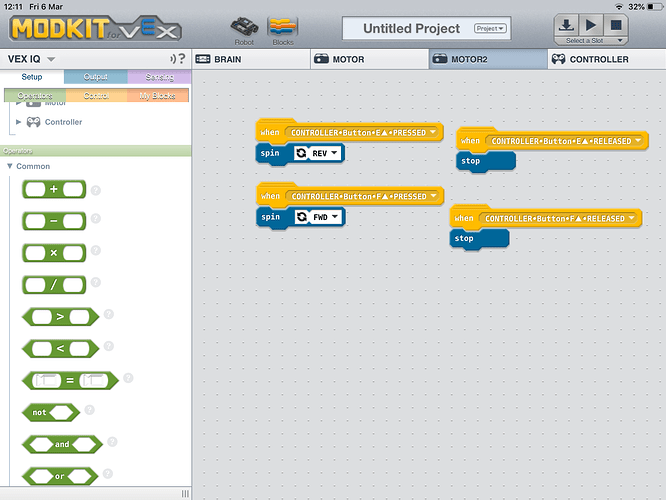Open the Robot view icon
This screenshot has height=500, width=666.
(x=244, y=31)
